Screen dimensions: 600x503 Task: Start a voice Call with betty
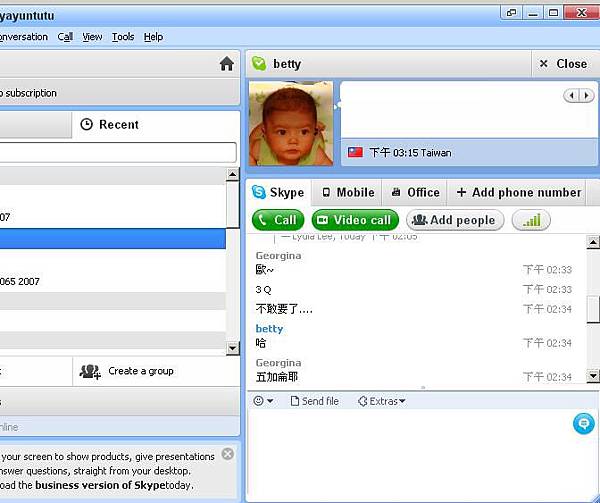point(278,220)
